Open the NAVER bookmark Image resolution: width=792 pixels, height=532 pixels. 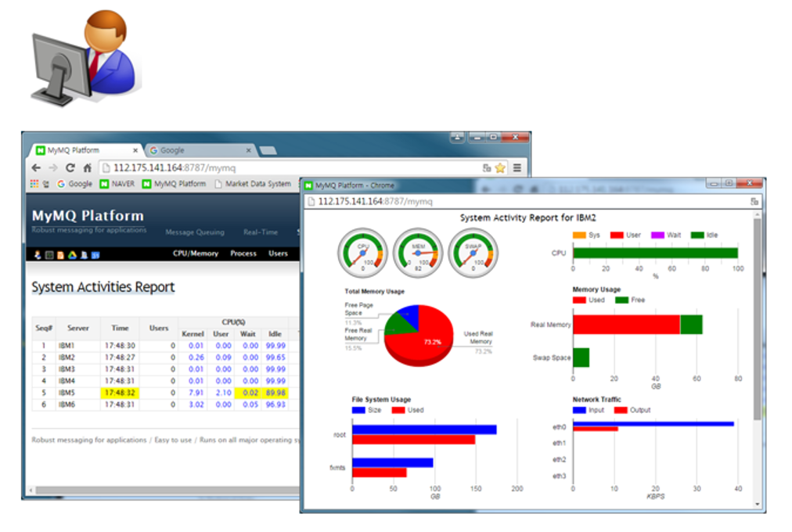pos(117,184)
